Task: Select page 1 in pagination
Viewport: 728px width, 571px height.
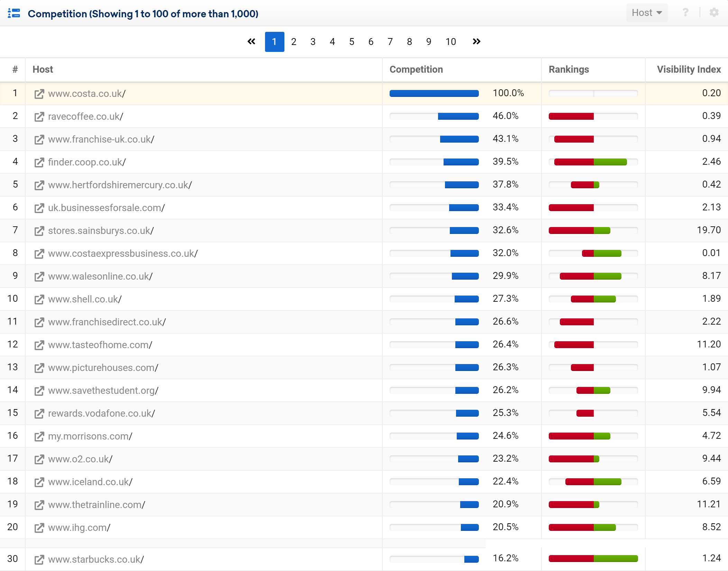Action: click(274, 42)
